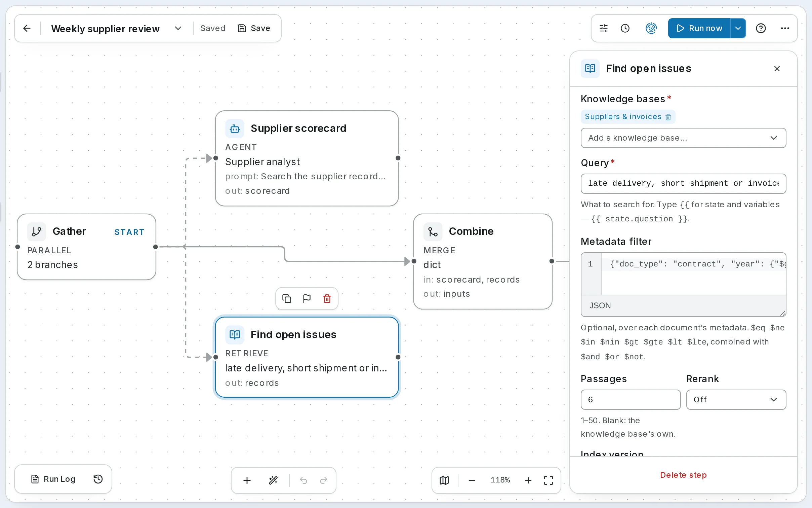Screen dimensions: 812x508
Task: Open the Run now options arrow
Action: point(738,28)
